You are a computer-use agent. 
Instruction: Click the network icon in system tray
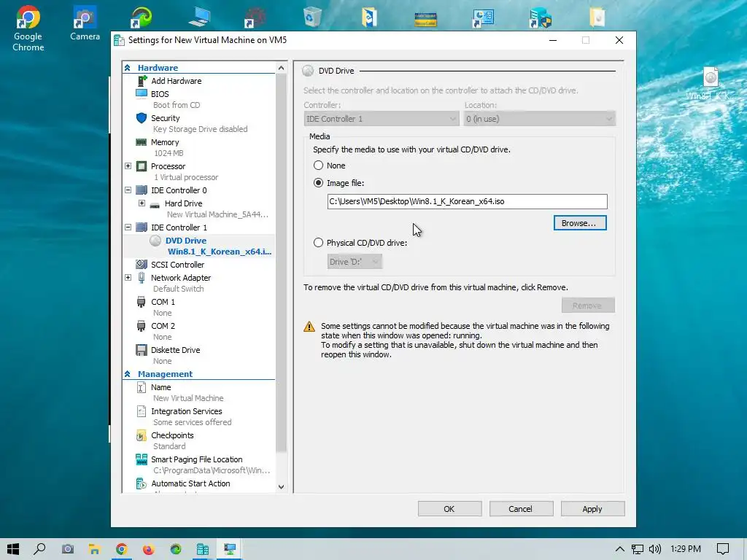(x=637, y=549)
